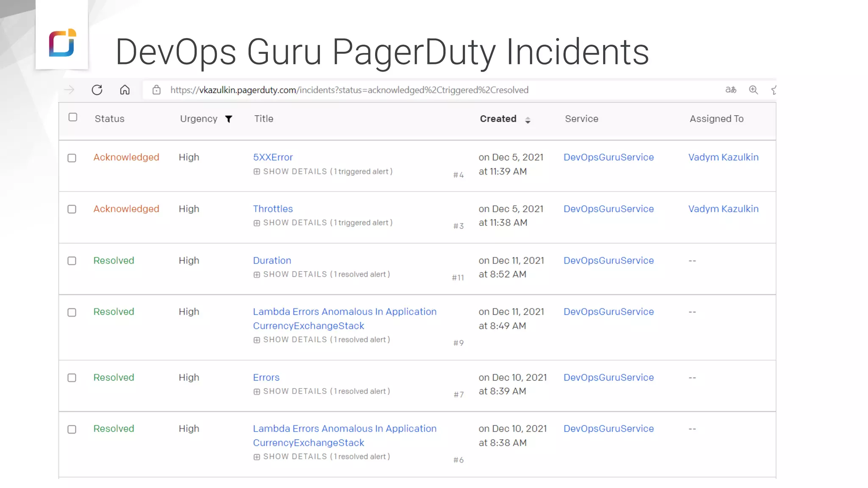Open DevOpsGuruService for the Duration row
Screen dimensions: 868x488
coord(609,261)
